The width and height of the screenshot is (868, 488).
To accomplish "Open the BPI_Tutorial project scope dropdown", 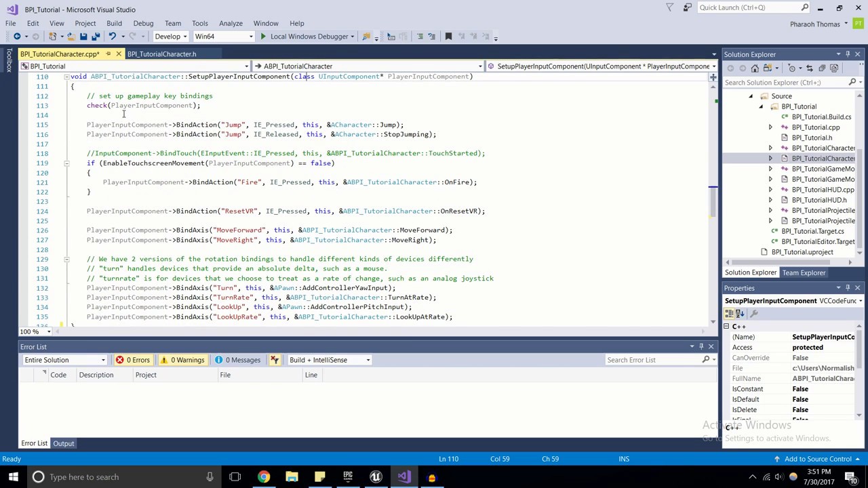I will pyautogui.click(x=134, y=66).
